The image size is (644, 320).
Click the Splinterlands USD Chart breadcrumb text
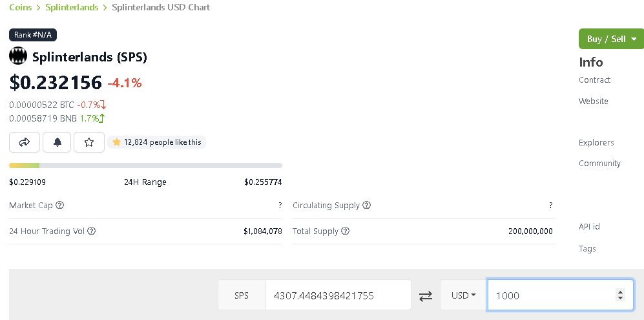[161, 7]
